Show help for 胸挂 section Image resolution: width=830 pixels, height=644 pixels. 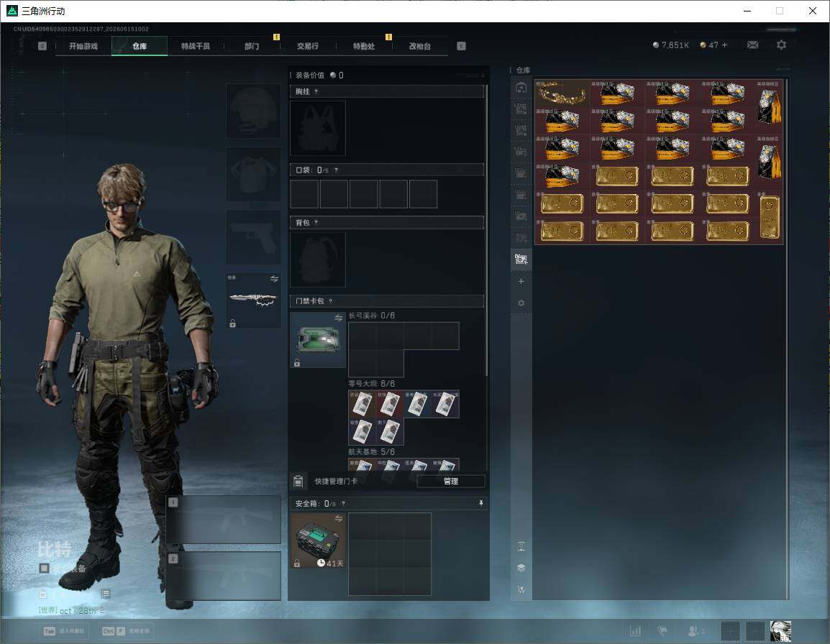(x=316, y=91)
